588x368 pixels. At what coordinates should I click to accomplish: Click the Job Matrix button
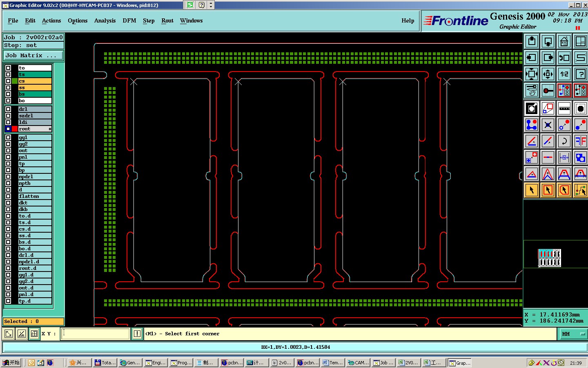pyautogui.click(x=33, y=56)
